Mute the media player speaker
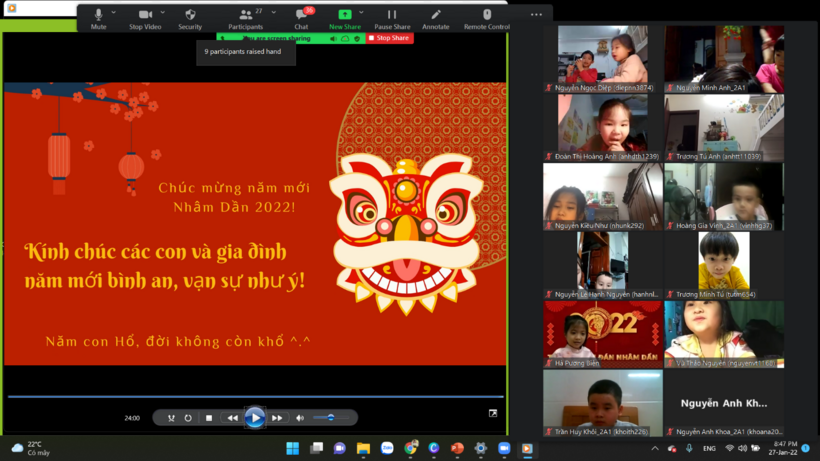Image resolution: width=820 pixels, height=461 pixels. tap(300, 418)
